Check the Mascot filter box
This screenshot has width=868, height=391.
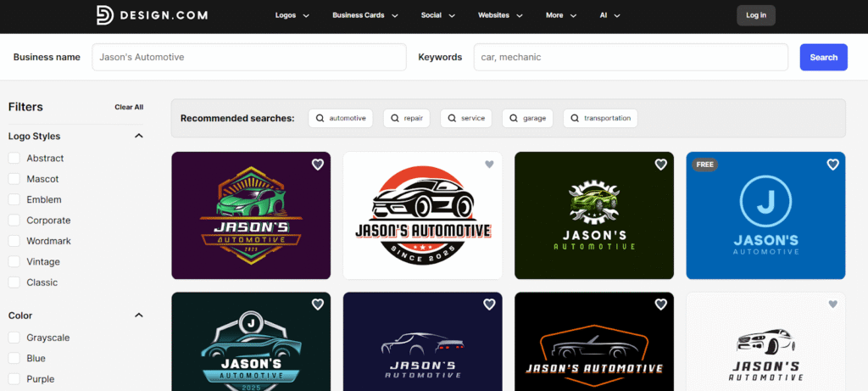pos(14,179)
